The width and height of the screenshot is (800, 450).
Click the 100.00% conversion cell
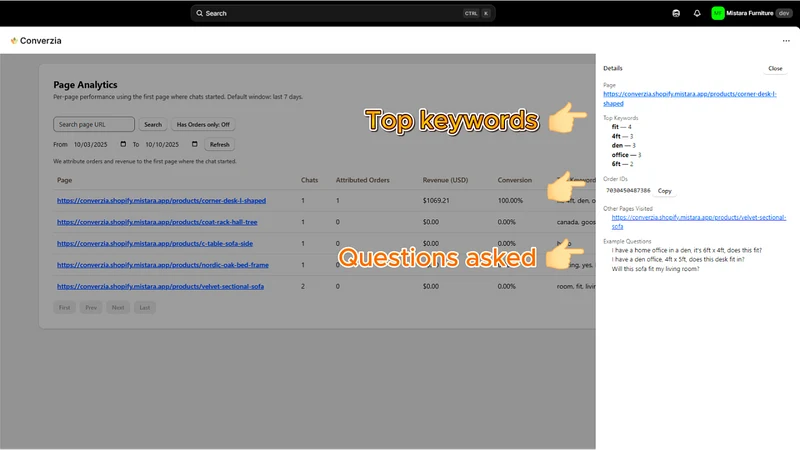point(510,201)
